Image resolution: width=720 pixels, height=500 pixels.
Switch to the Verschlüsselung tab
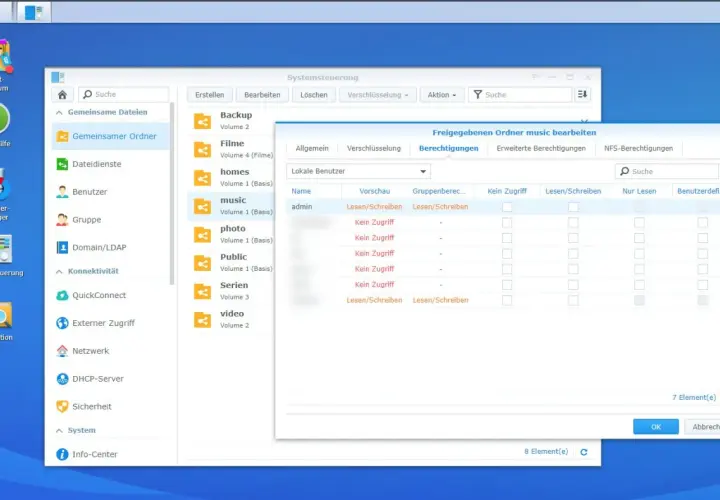point(374,148)
